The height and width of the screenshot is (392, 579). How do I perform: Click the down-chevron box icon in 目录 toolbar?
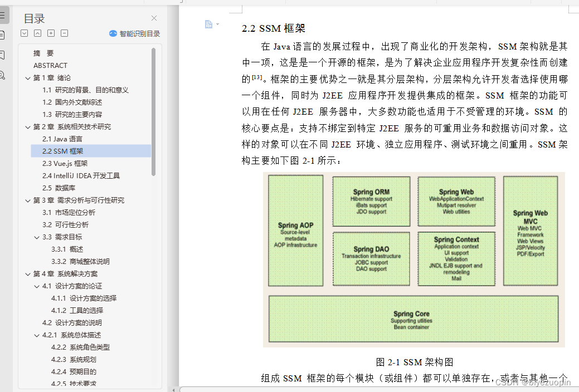coord(25,33)
